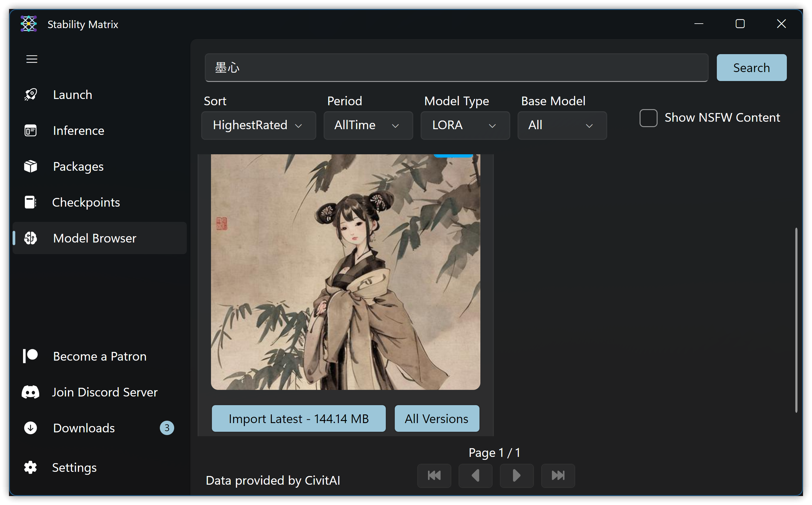Click the hamburger menu icon
812x505 pixels.
tap(32, 59)
